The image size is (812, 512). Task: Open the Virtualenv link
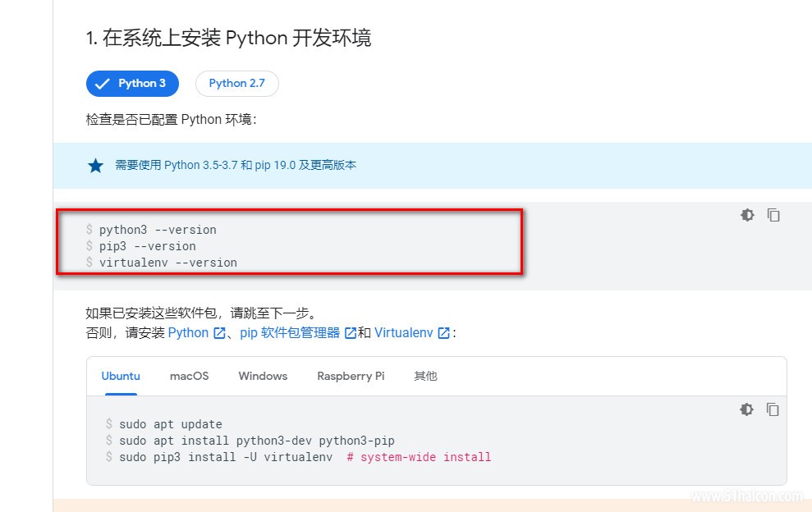(403, 333)
